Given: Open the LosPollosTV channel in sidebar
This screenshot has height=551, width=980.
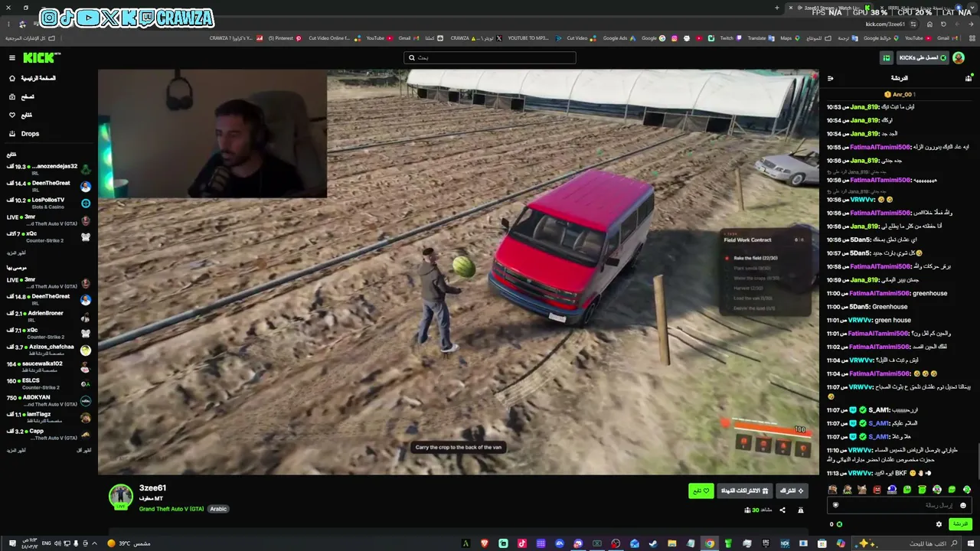Looking at the screenshot, I should pos(49,203).
